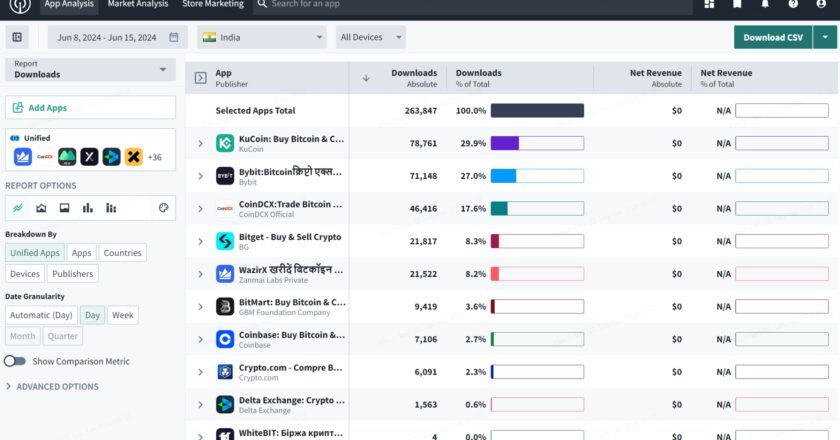Click the Coinbase app icon in table
This screenshot has width=840, height=440.
(x=225, y=339)
